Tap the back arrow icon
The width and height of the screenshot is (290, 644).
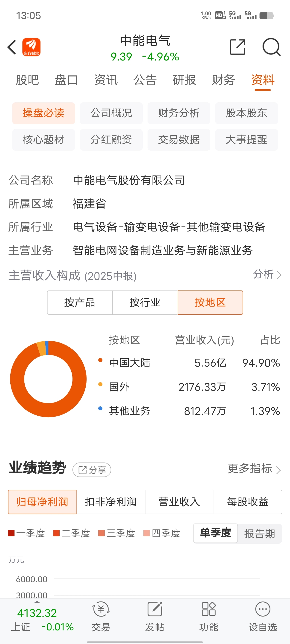pos(12,47)
